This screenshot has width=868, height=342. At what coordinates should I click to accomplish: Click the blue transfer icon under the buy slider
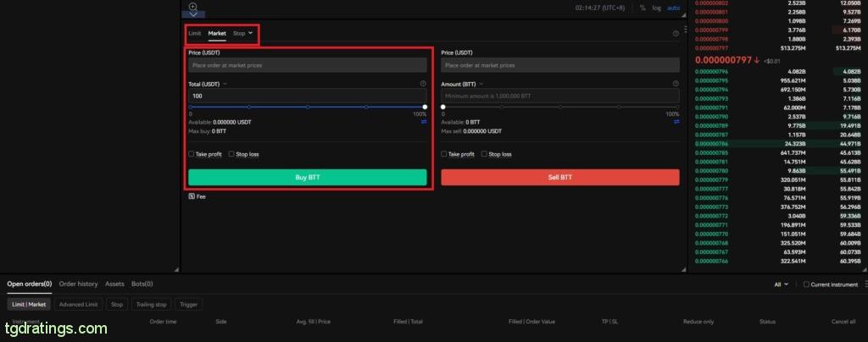[424, 122]
